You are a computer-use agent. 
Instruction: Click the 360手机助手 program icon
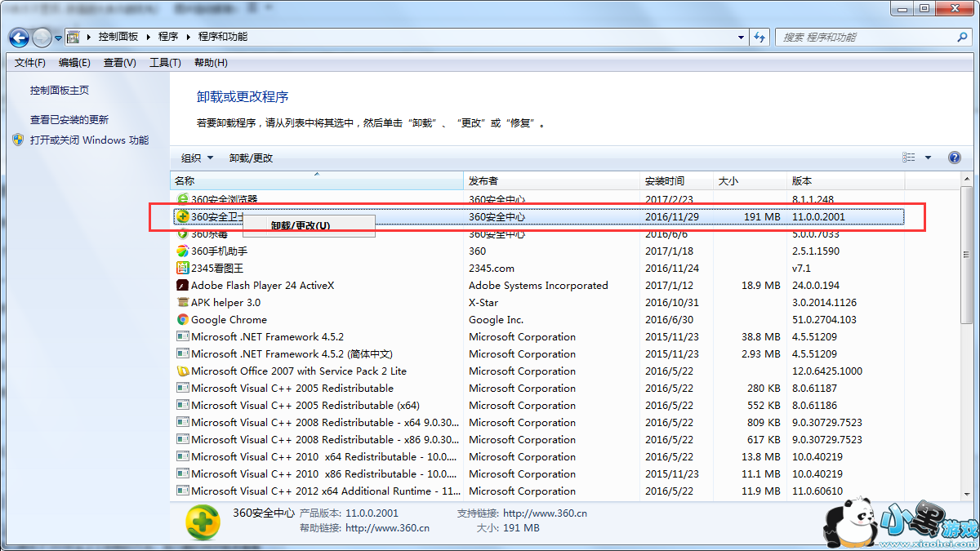tap(183, 251)
